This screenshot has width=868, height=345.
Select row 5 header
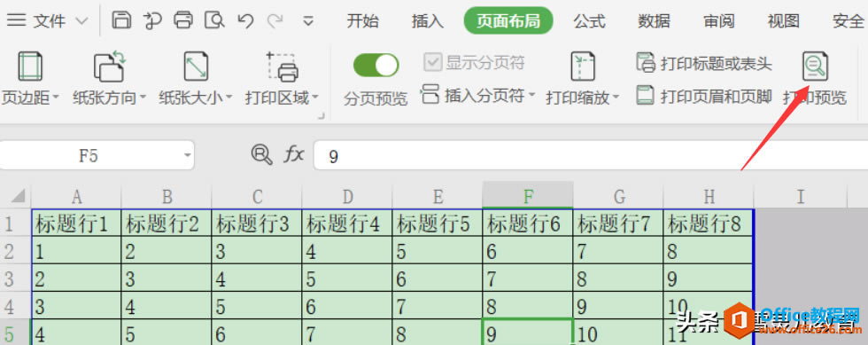click(x=16, y=333)
